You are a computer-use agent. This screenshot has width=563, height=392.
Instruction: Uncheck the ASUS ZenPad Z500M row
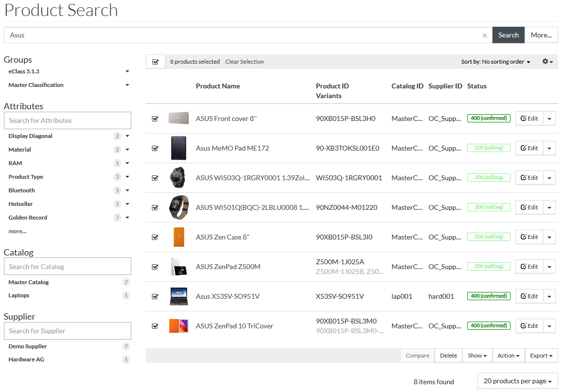pos(155,267)
